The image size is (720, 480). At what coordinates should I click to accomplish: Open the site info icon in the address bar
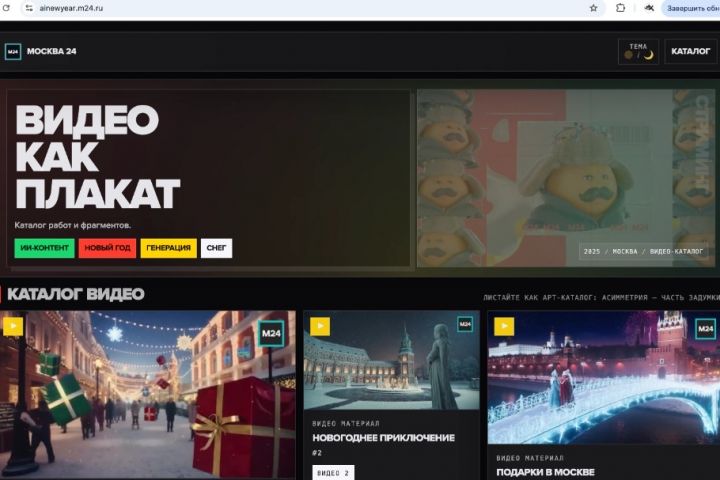coord(29,8)
